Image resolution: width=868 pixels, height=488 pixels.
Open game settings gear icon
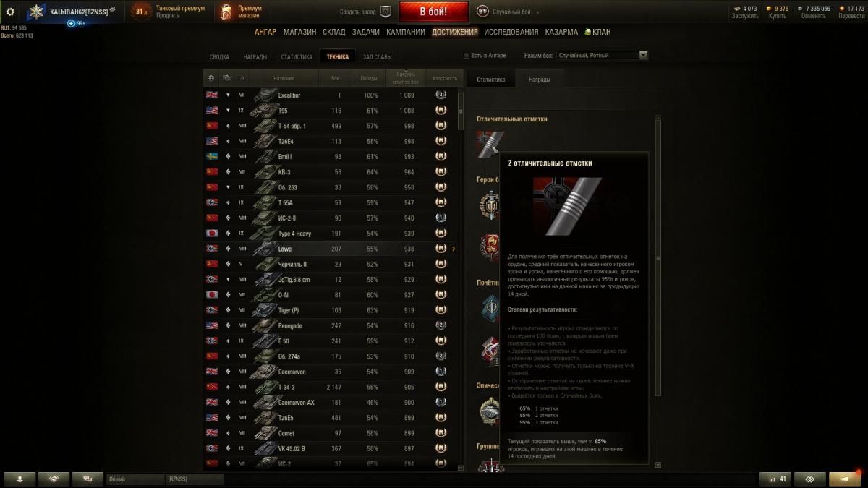coord(10,12)
